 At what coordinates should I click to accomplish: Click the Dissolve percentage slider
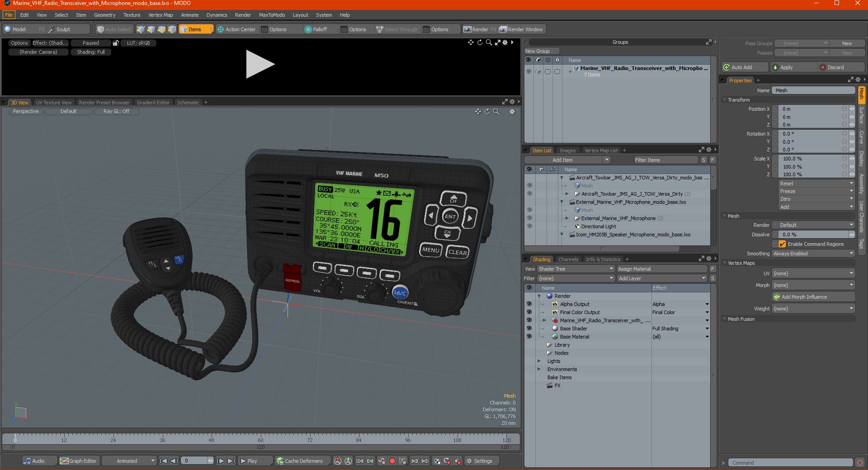pos(813,235)
